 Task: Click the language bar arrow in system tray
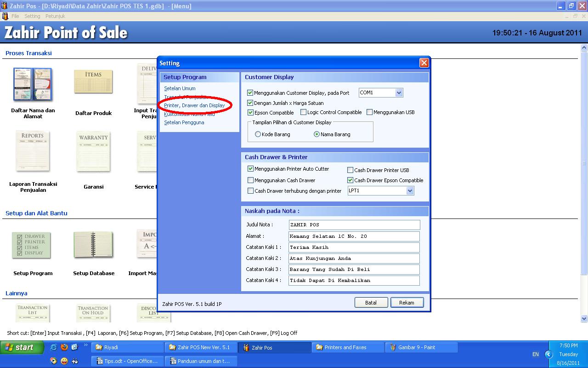[548, 354]
